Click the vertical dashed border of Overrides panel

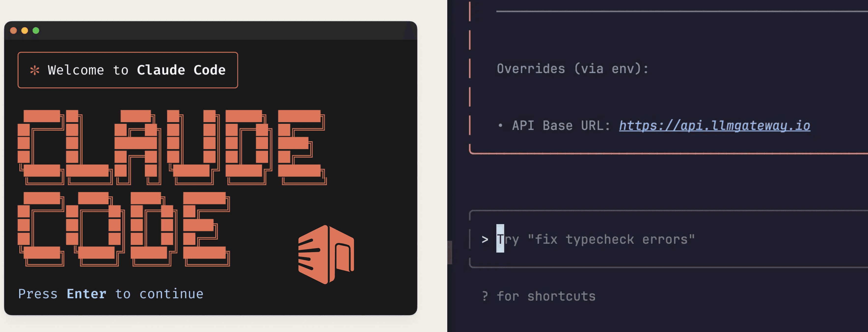tap(470, 84)
